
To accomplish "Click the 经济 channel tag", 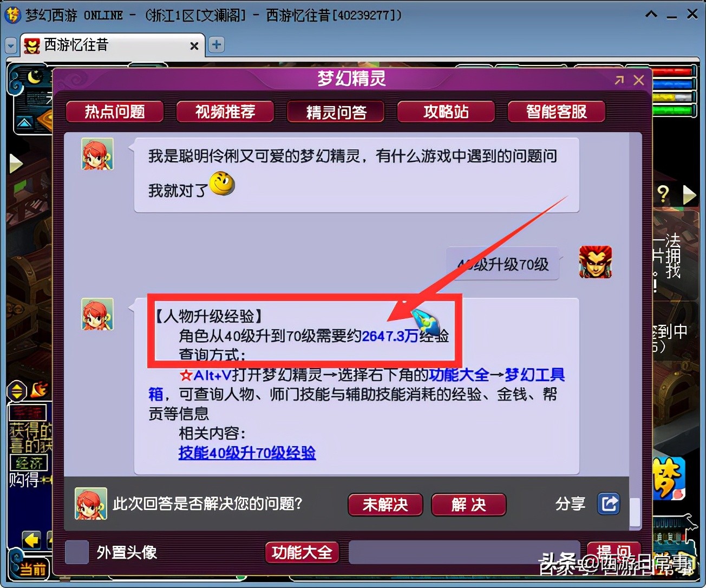I will pyautogui.click(x=29, y=463).
